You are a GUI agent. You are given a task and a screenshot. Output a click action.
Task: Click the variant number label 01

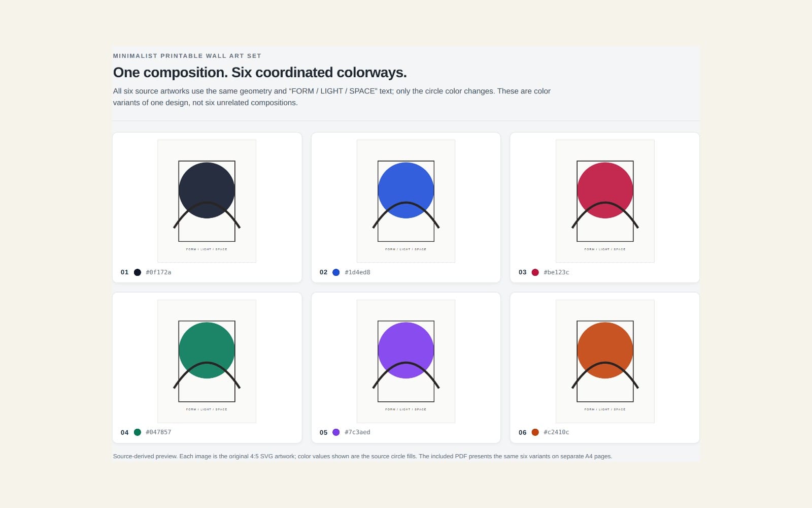(x=124, y=272)
